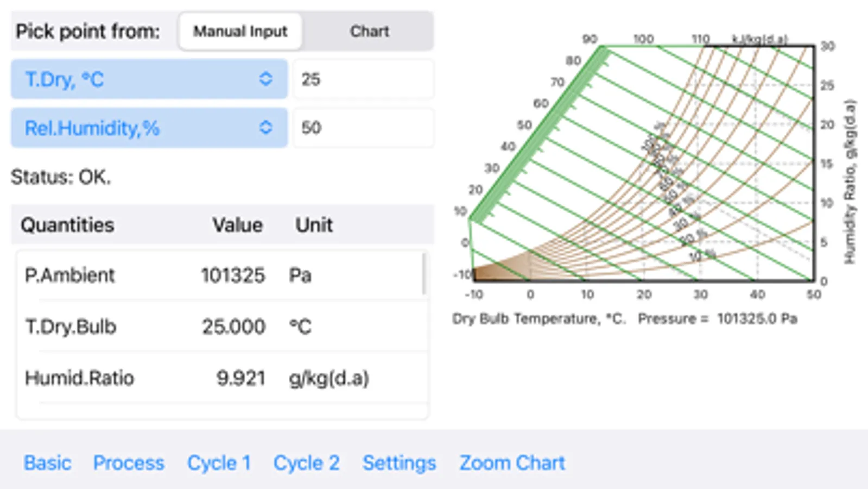Click the Quantities column header
The height and width of the screenshot is (489, 868).
point(67,225)
